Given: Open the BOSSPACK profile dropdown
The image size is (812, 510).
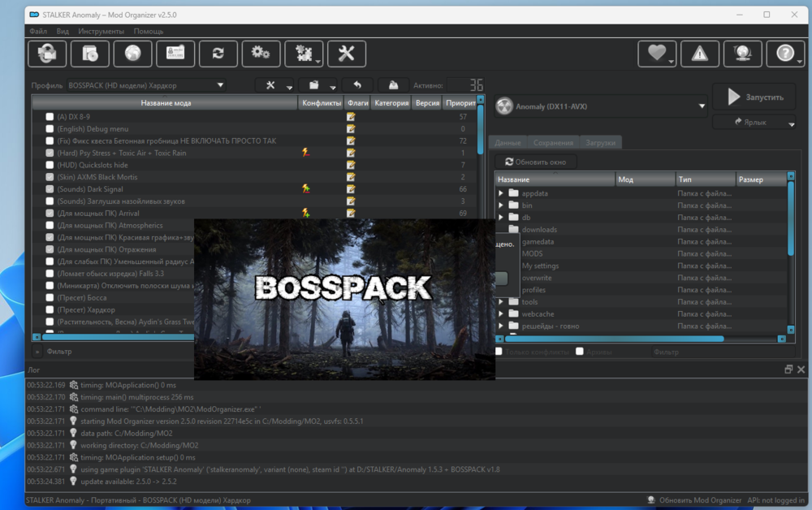Looking at the screenshot, I should coord(146,85).
